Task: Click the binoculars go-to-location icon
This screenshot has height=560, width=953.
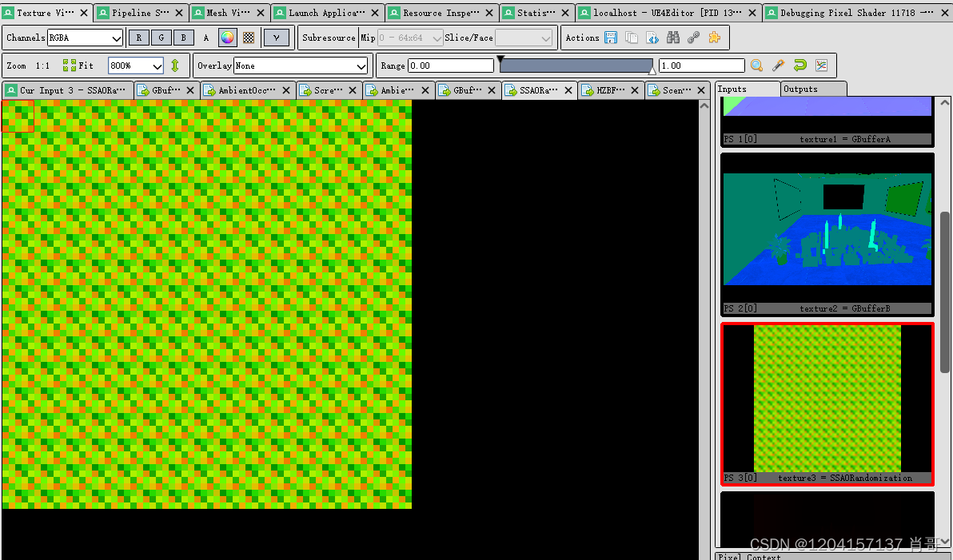Action: click(673, 38)
